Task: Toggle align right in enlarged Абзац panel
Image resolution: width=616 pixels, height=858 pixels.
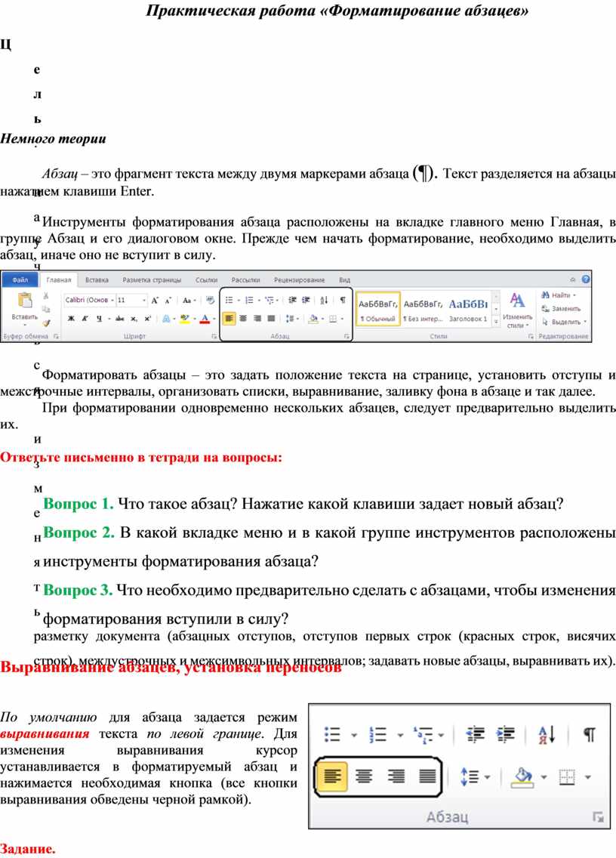Action: [396, 776]
